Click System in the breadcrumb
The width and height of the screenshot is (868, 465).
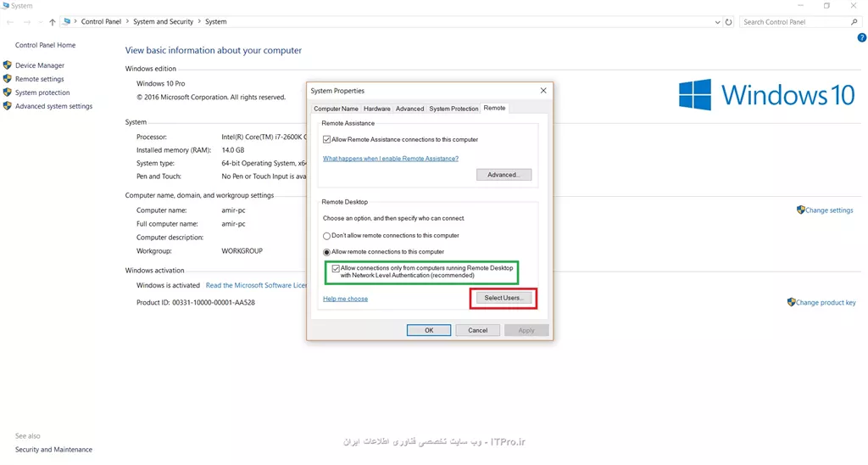[216, 21]
